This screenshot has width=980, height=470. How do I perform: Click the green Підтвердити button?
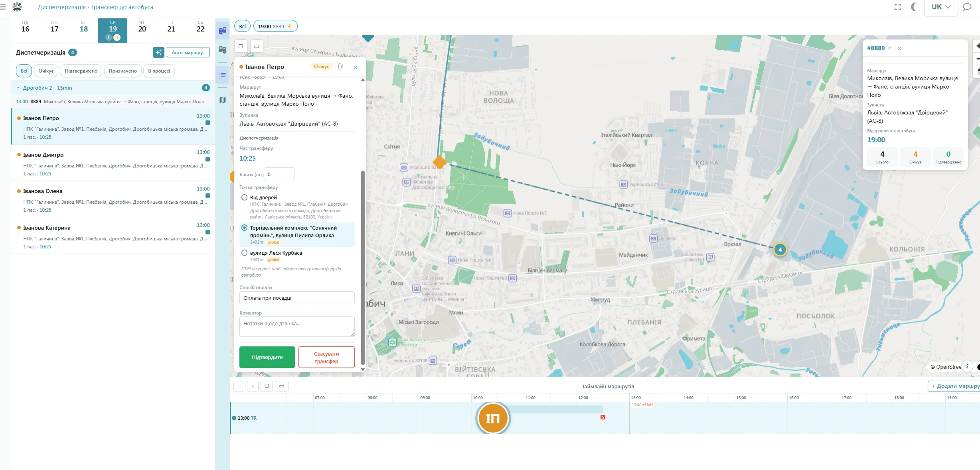(267, 357)
